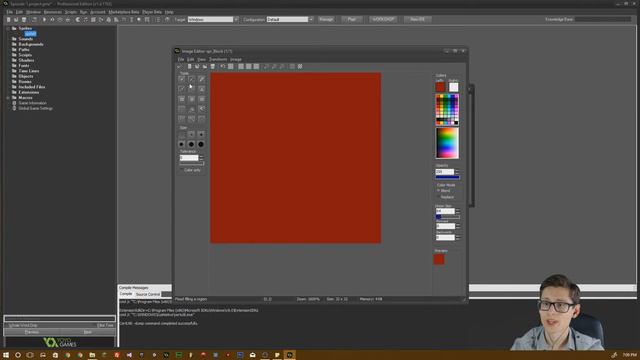This screenshot has height=360, width=640.
Task: Click the Save project toolbar icon
Action: [24, 19]
